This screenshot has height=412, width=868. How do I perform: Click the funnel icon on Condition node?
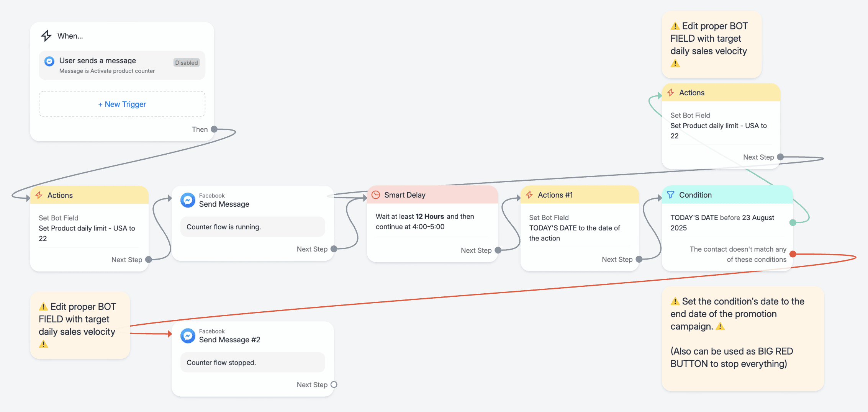point(670,195)
